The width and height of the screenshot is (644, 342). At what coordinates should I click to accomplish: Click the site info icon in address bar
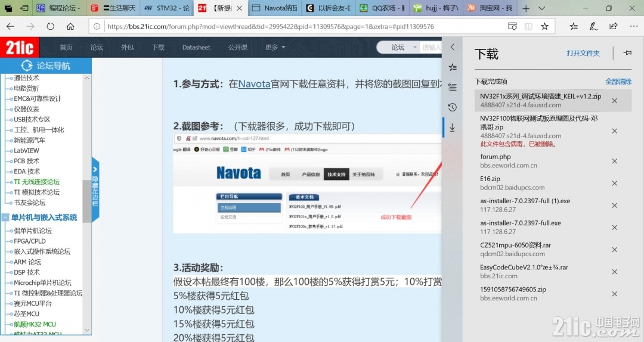point(97,26)
